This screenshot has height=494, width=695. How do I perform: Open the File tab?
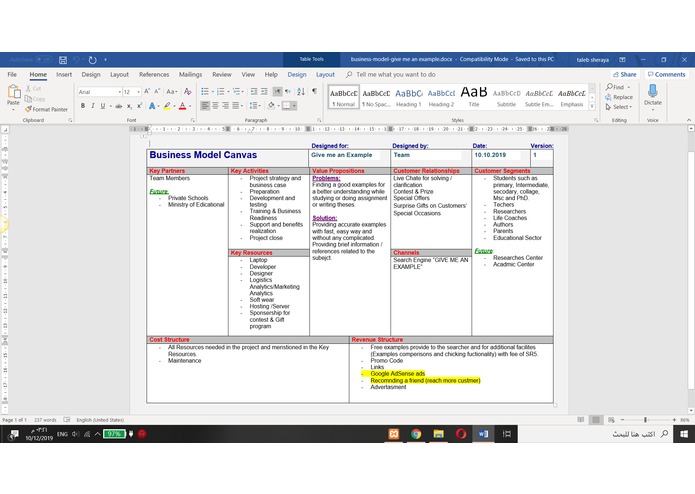point(12,74)
